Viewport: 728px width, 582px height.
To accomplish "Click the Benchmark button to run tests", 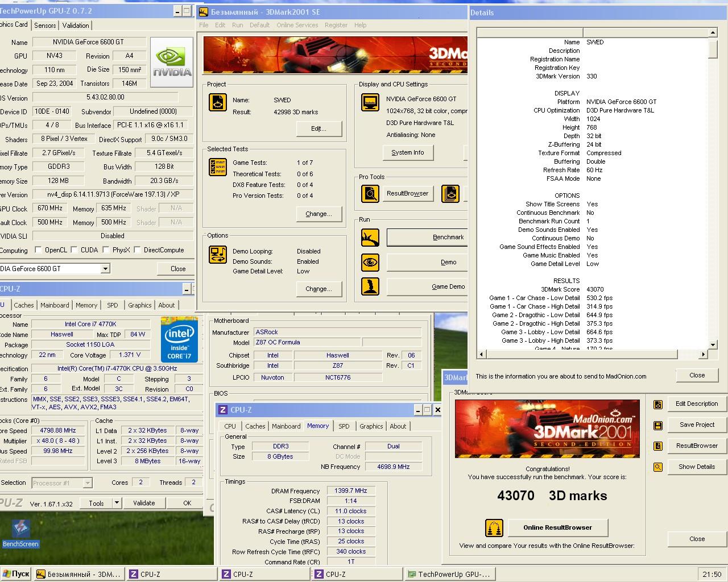I will 428,238.
